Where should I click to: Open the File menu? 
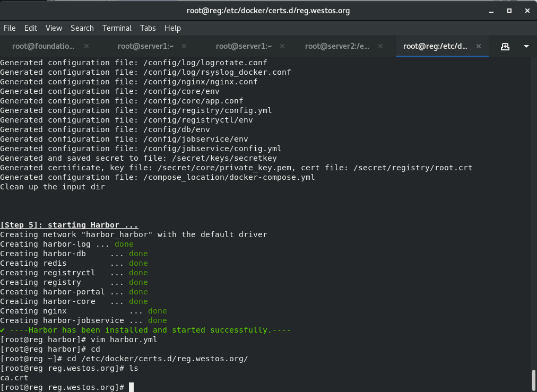(10, 28)
